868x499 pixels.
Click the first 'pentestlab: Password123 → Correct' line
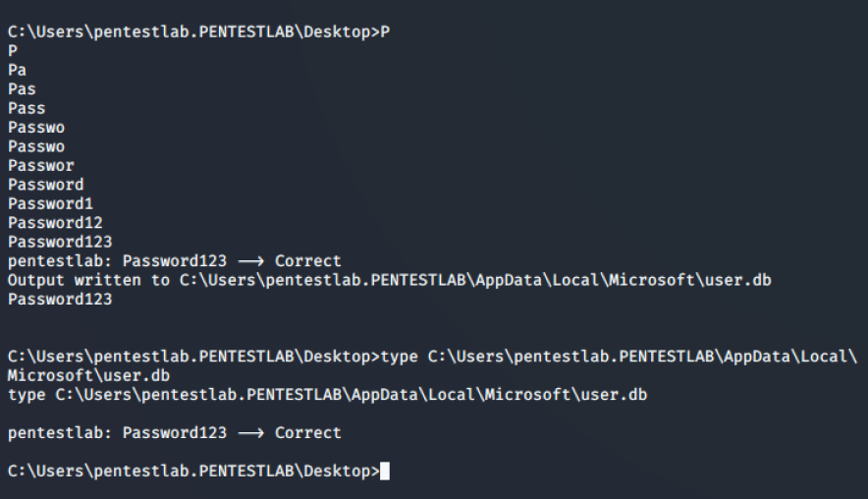tap(175, 261)
